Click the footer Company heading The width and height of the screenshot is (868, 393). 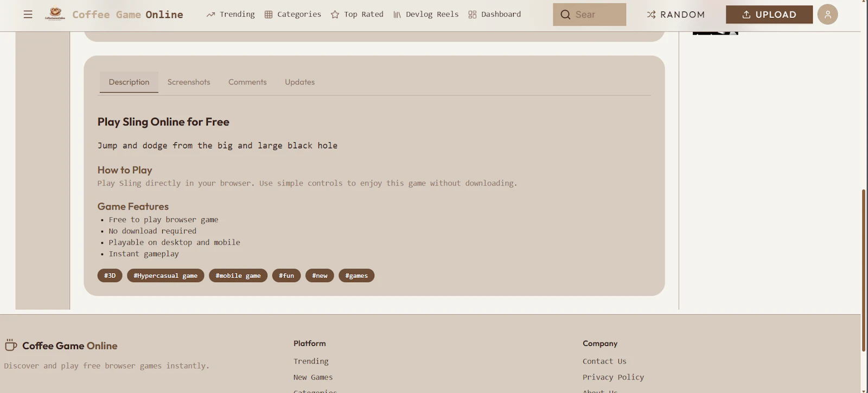click(600, 344)
